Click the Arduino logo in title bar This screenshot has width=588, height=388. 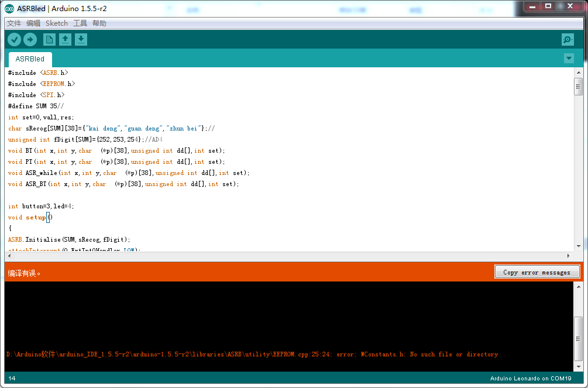9,9
